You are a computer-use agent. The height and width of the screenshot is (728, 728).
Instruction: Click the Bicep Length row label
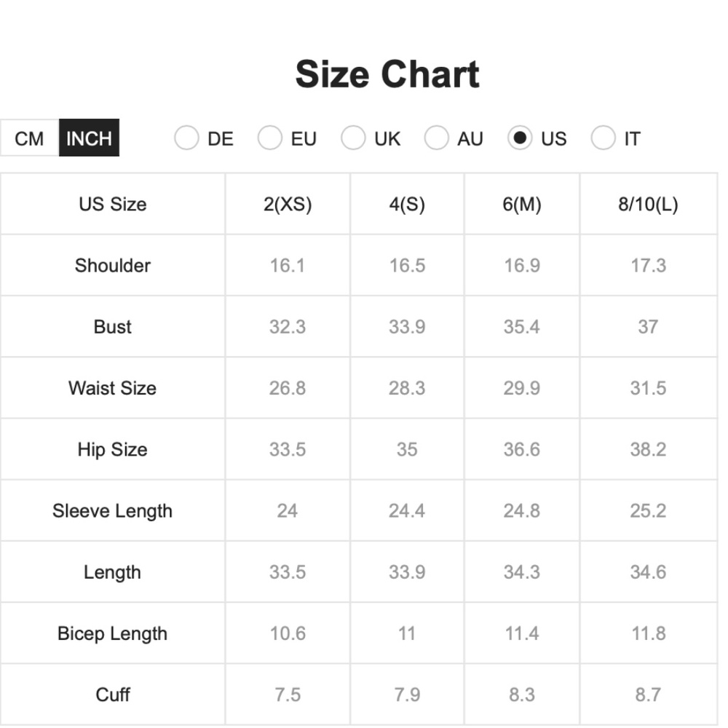coord(113,633)
